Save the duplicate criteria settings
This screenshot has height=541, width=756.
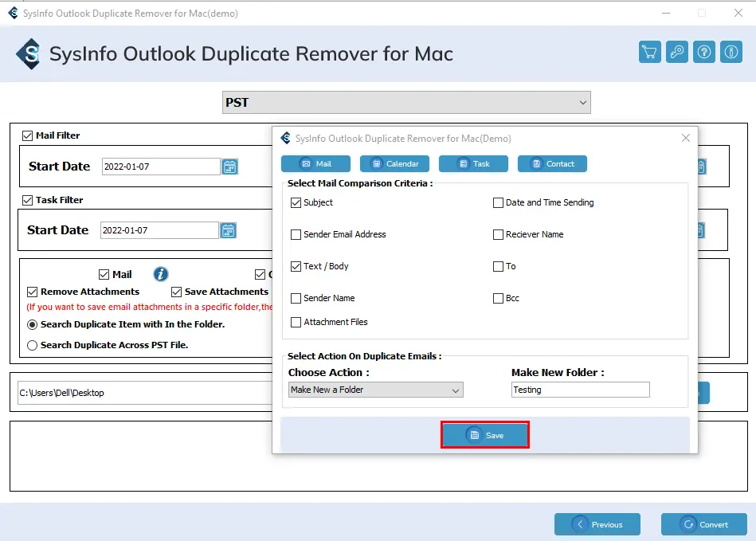(x=485, y=435)
